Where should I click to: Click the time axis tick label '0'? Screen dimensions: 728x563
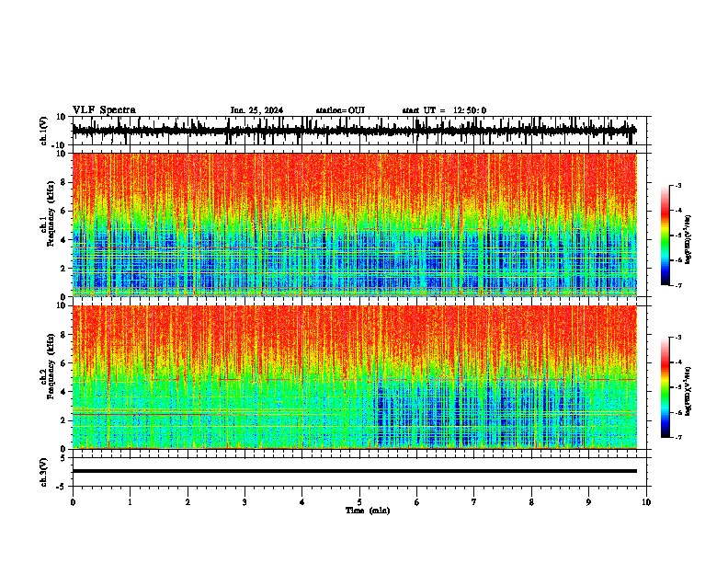pos(73,502)
